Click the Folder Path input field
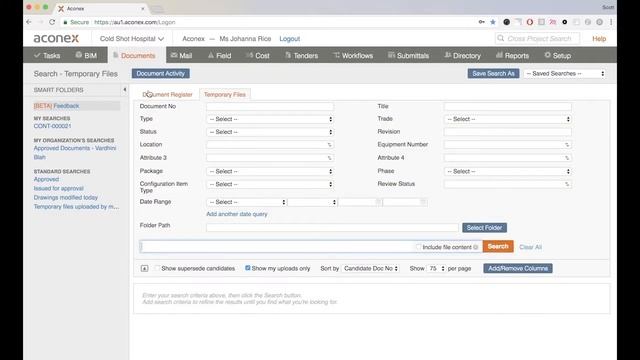The height and width of the screenshot is (360, 640). pos(332,228)
